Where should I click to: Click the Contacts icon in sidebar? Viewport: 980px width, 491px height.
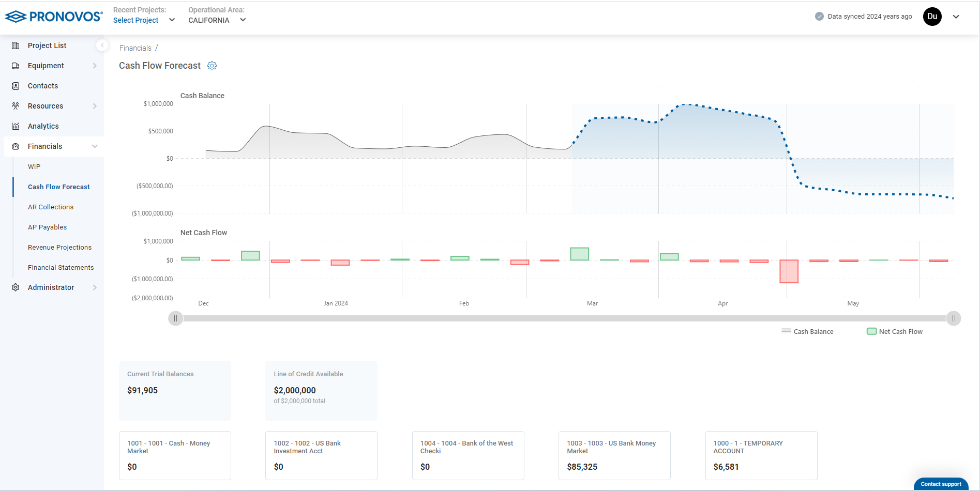(x=16, y=86)
